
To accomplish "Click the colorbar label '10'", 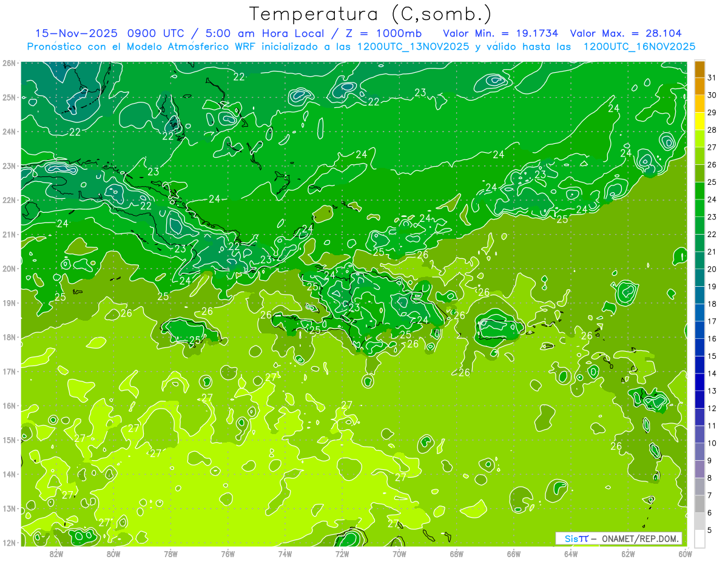I will click(x=712, y=443).
